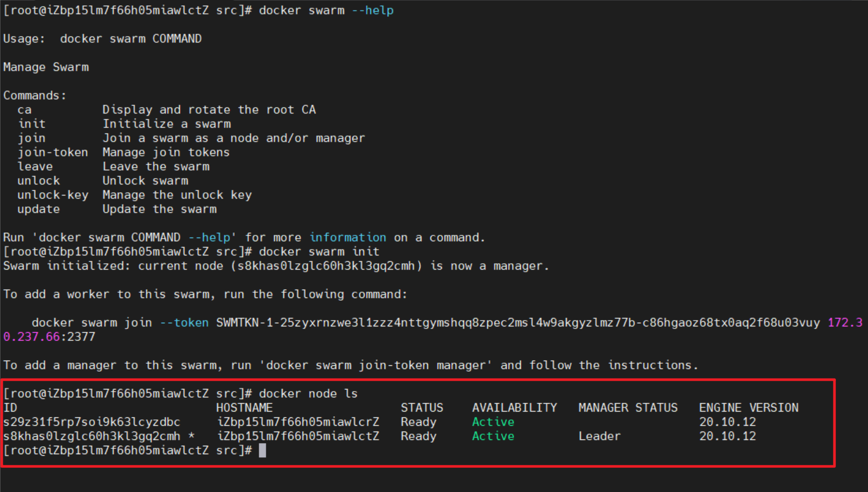Click the cursor at the last prompt
Viewport: 868px width, 492px height.
point(263,450)
